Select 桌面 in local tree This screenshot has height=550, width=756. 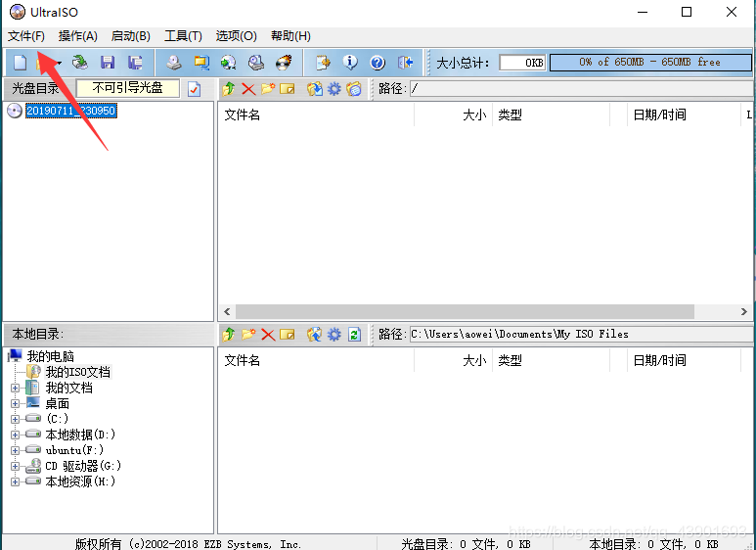pos(58,403)
